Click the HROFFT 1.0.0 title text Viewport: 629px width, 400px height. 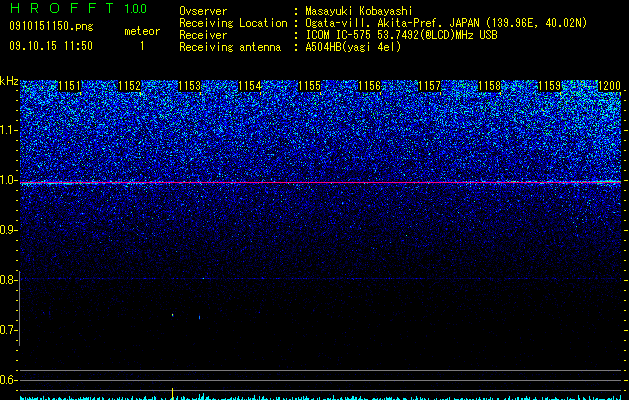78,8
